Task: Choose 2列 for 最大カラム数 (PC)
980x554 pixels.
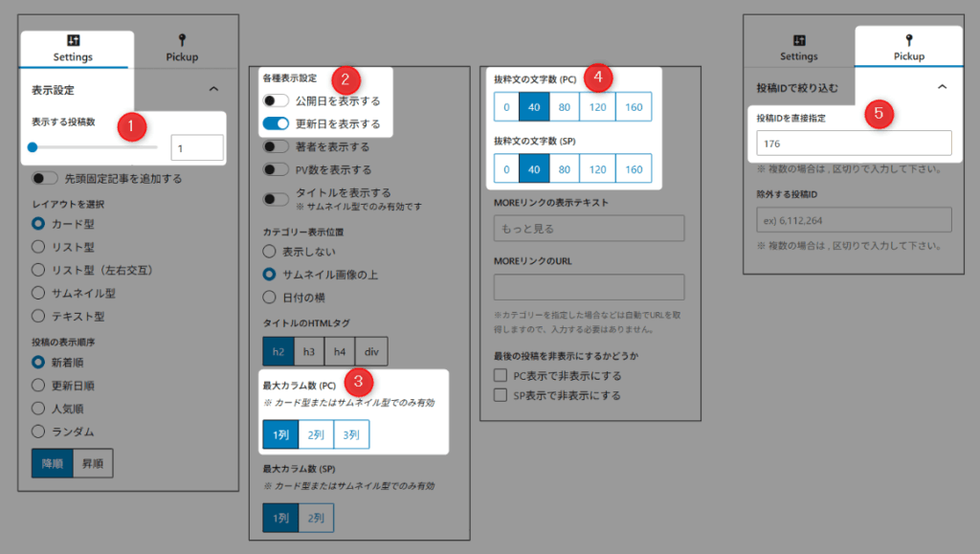Action: [x=316, y=434]
